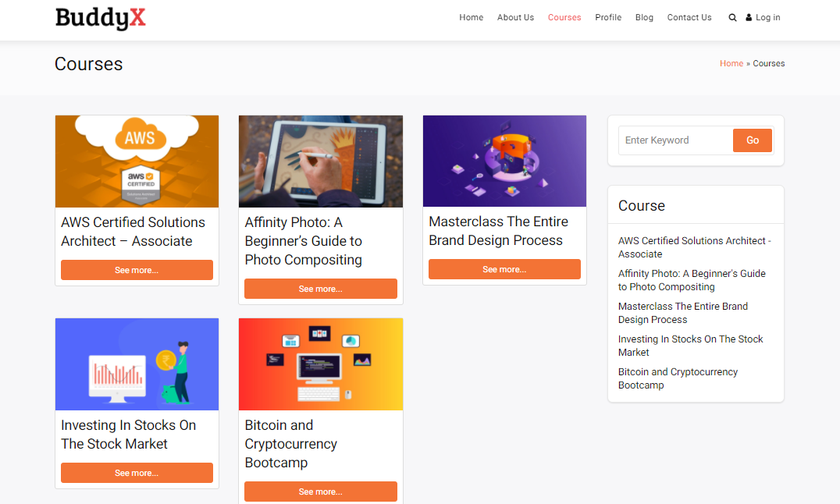
Task: Click Affinity Photo Beginner's Guide card title
Action: click(304, 241)
